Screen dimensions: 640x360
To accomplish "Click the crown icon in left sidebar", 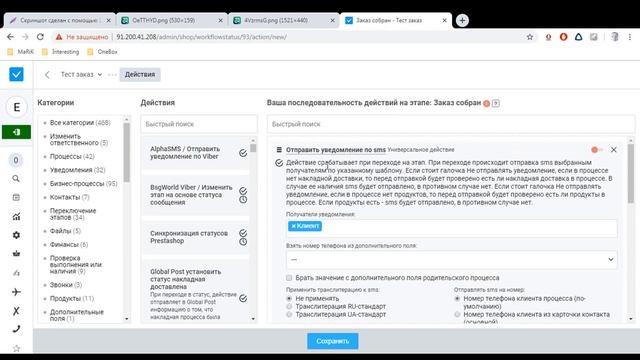I will pyautogui.click(x=16, y=253).
